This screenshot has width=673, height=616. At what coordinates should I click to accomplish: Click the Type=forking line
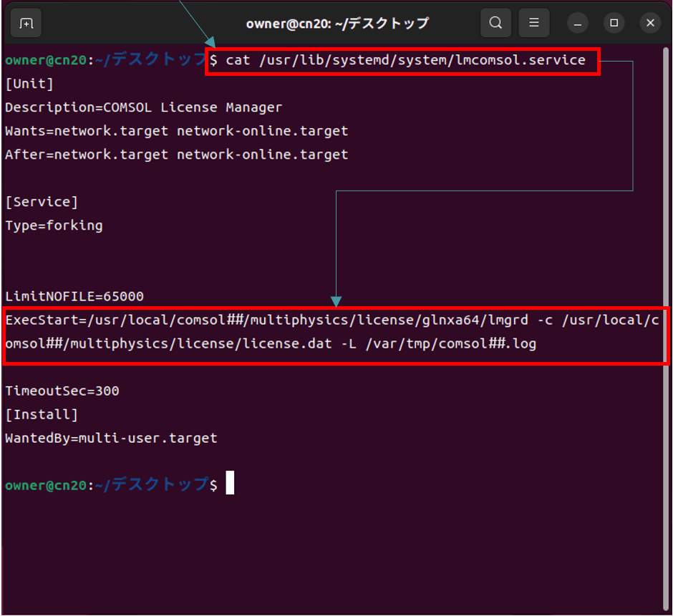point(54,226)
